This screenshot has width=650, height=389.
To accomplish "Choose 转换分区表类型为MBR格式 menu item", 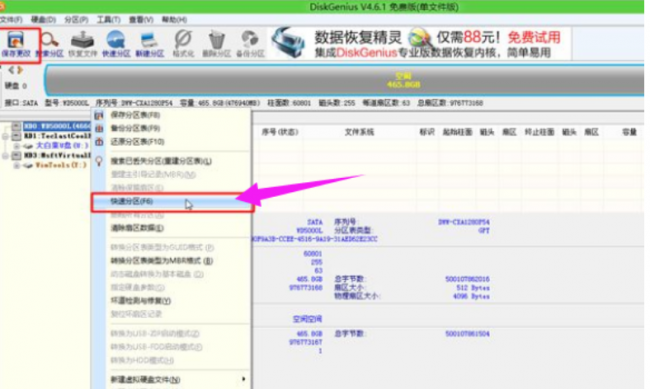I will 171,261.
